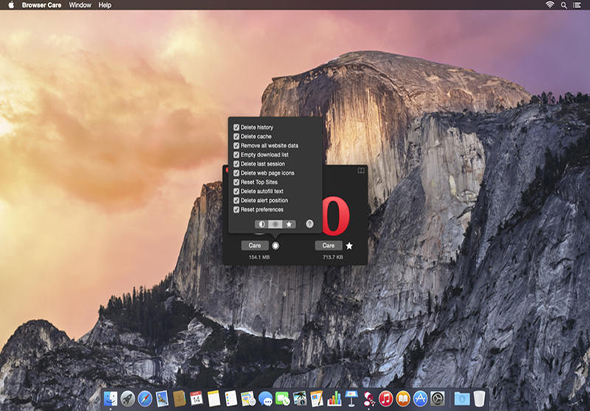Open Reminders from the Dock
Viewport: 590px width, 411px height.
(x=231, y=399)
